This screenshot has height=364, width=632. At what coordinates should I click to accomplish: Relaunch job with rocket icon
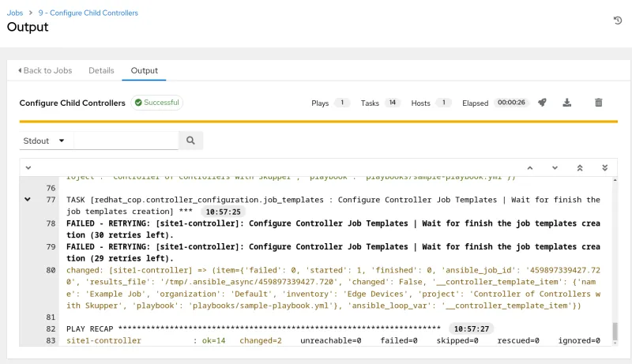click(x=542, y=103)
